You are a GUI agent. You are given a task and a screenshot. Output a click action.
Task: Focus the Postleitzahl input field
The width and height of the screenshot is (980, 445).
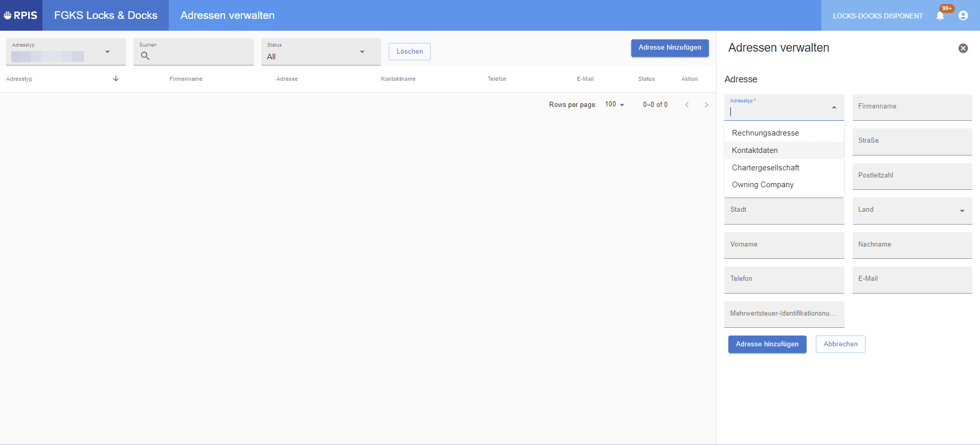pos(912,176)
